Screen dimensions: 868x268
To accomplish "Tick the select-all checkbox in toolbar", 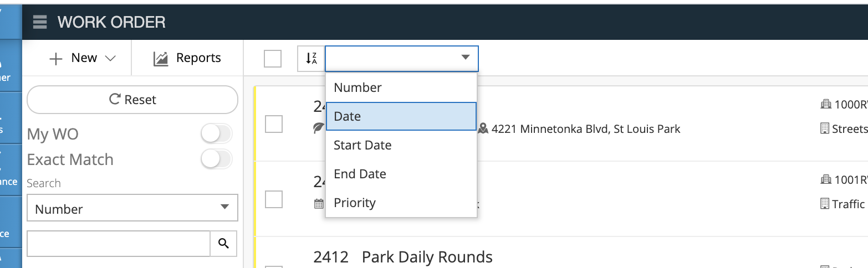I will pyautogui.click(x=273, y=58).
